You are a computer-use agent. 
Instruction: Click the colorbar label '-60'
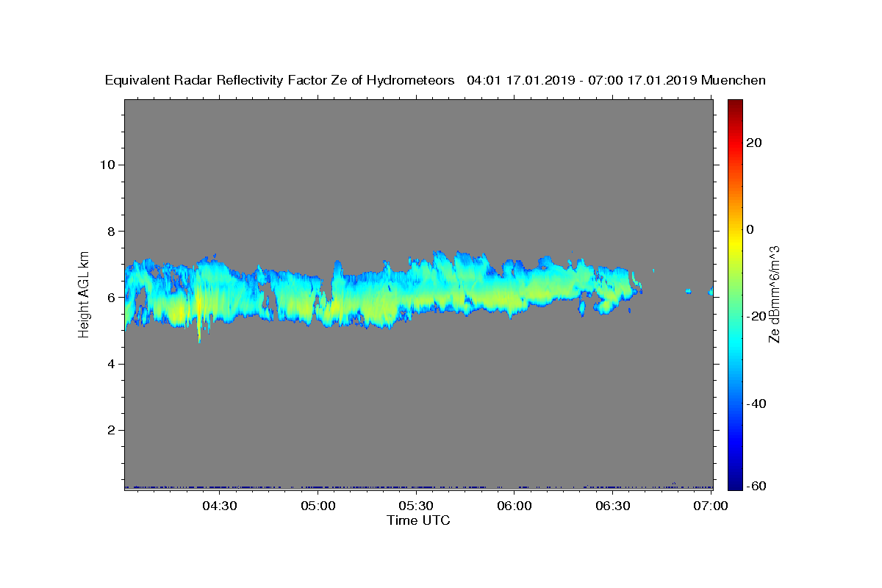point(756,486)
